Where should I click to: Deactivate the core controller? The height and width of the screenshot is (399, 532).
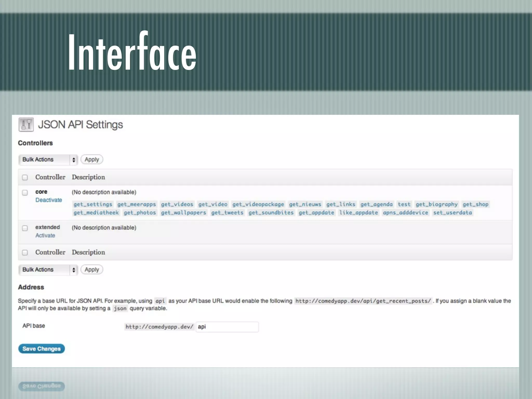tap(49, 200)
